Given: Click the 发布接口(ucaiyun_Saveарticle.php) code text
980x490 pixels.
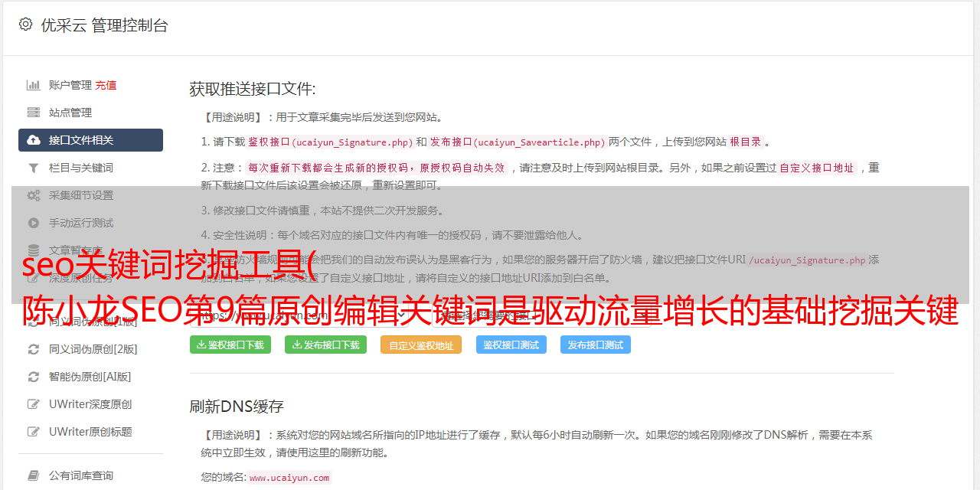Looking at the screenshot, I should pos(518,142).
